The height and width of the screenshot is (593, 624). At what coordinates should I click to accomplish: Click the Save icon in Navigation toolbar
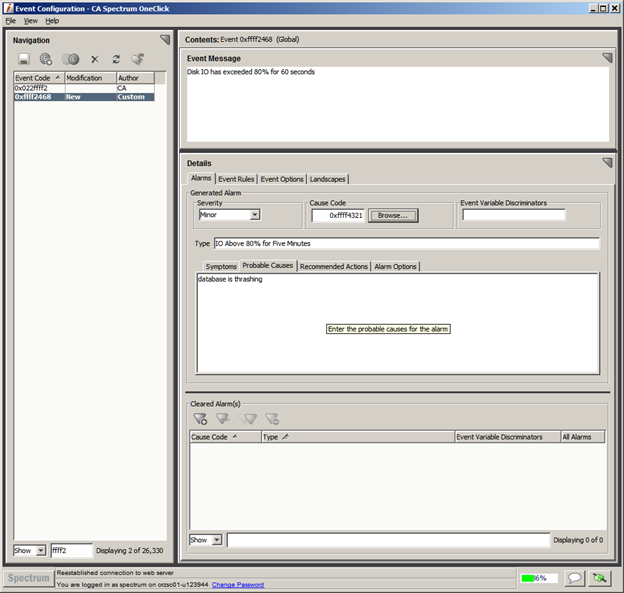(x=24, y=59)
